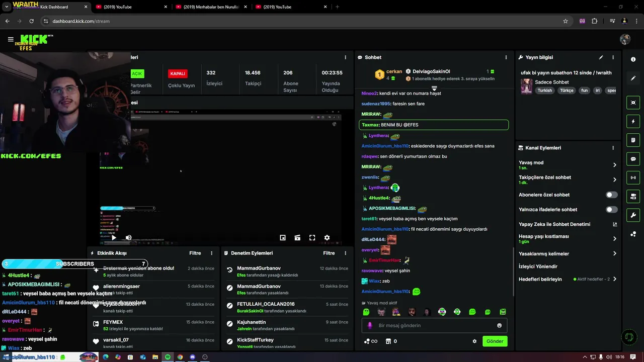Toggle the broadcast signal widget icon in the sidebar
Viewport: 644px width, 362px height.
633,177
